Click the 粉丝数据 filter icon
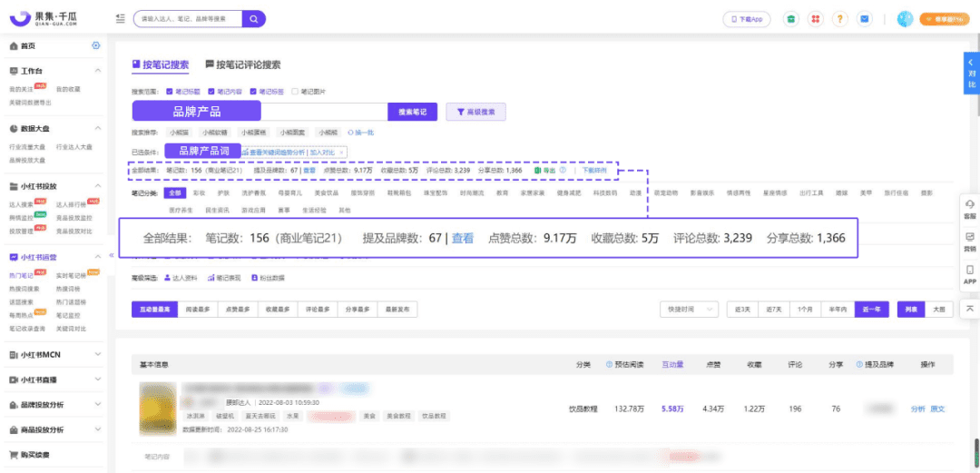Screen dimensions: 980x473 (254, 278)
